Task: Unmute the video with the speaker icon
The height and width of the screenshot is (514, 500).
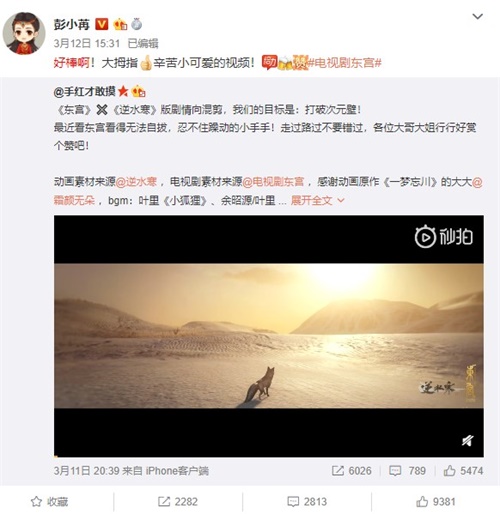Action: pyautogui.click(x=468, y=441)
